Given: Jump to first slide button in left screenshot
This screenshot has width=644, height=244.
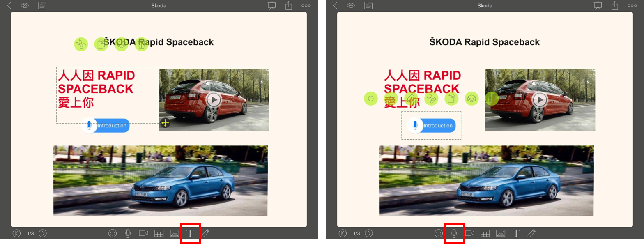Looking at the screenshot, I should click(16, 233).
